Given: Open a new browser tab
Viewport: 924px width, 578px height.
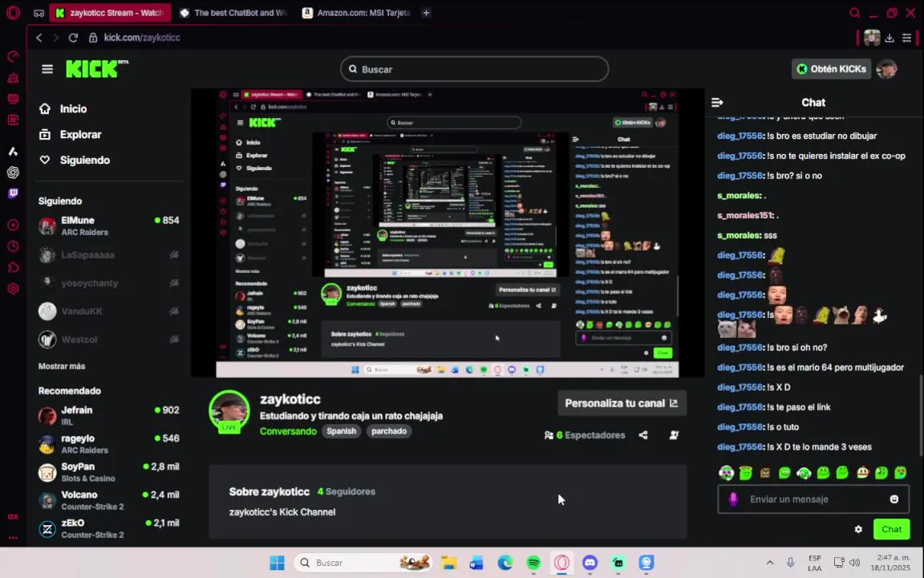Looking at the screenshot, I should coord(425,12).
